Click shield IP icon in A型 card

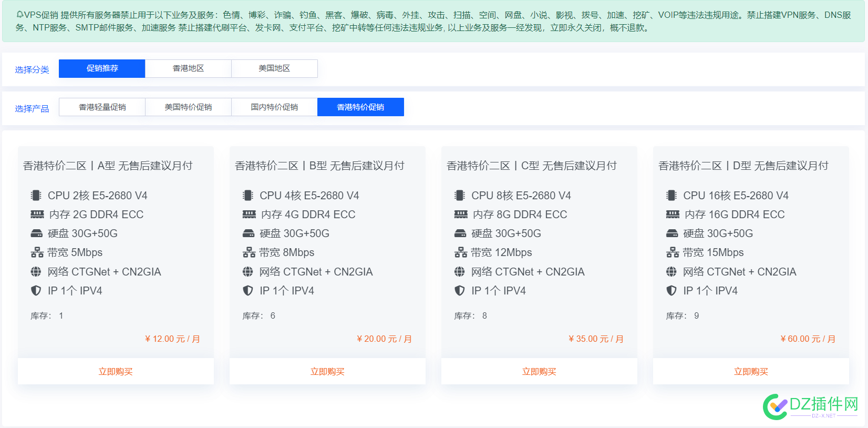(x=36, y=291)
